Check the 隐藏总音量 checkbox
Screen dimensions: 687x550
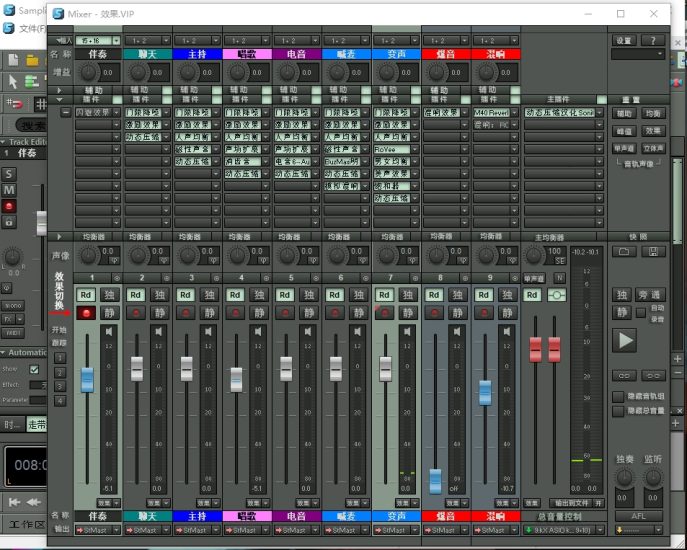click(x=618, y=411)
